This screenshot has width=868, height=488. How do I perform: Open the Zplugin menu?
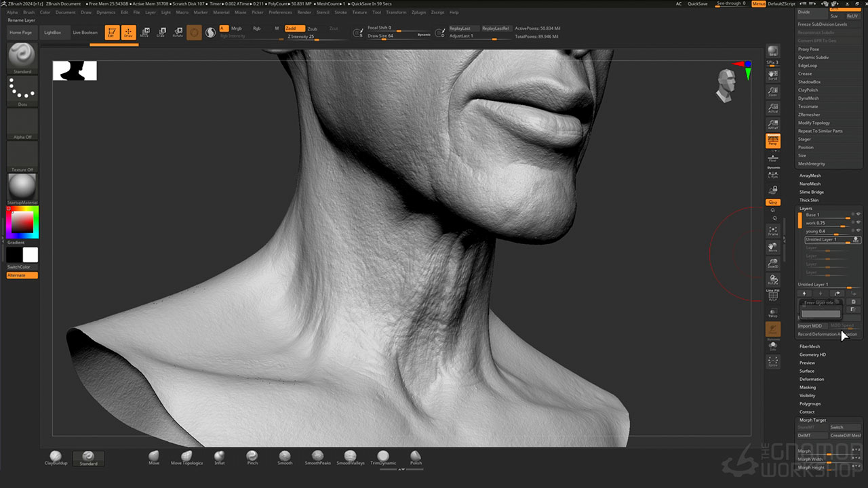tap(418, 12)
